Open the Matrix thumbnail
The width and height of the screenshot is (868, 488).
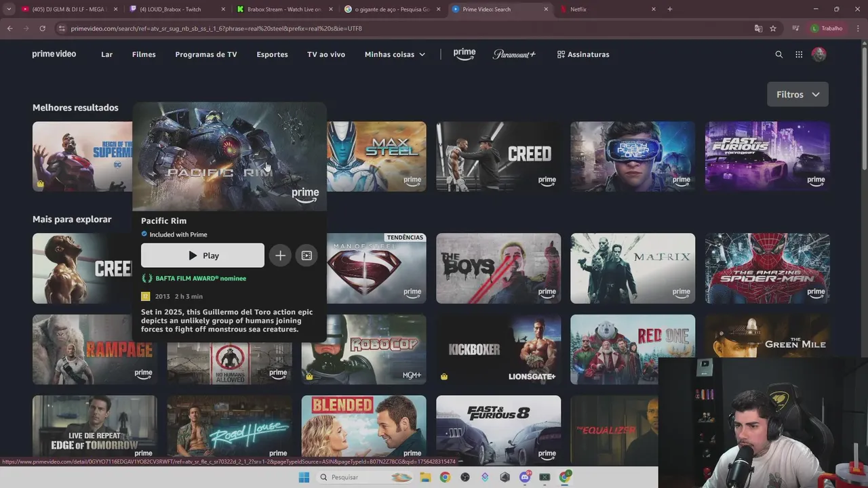633,268
